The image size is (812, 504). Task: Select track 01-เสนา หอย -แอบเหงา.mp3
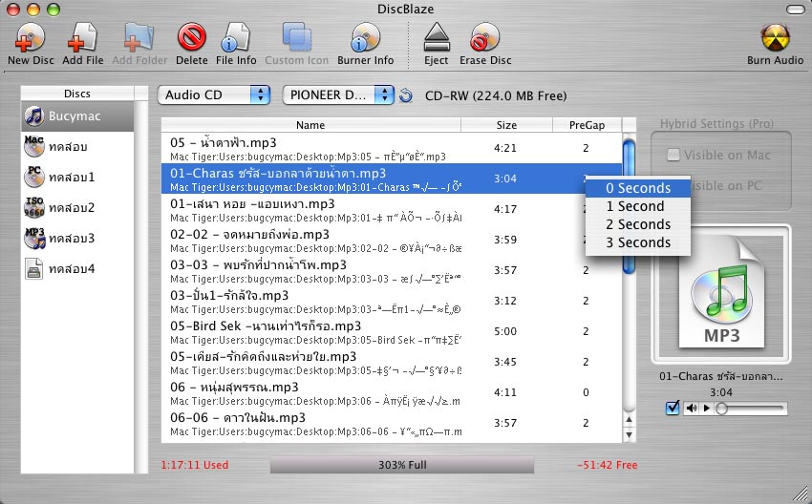click(392, 209)
